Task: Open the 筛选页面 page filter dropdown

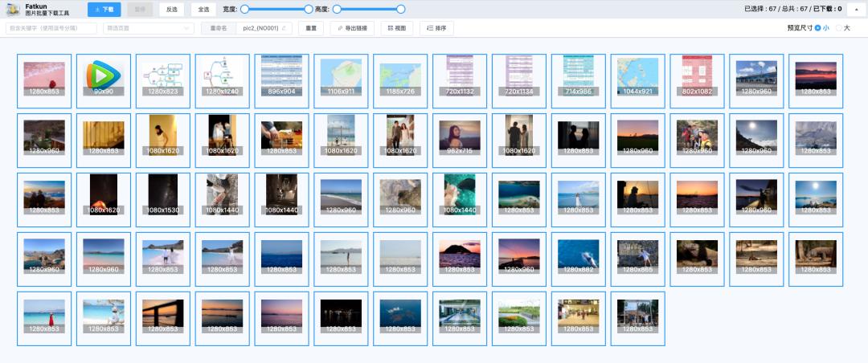Action: [149, 28]
